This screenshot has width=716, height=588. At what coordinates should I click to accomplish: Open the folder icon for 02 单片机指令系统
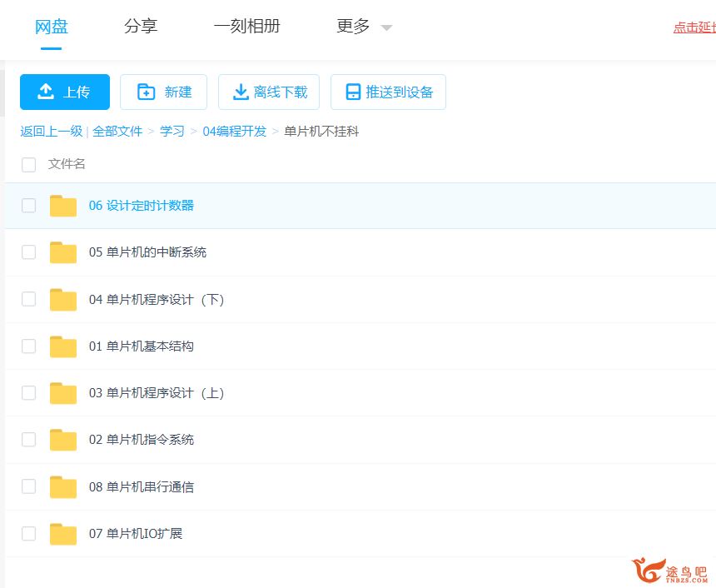coord(63,440)
